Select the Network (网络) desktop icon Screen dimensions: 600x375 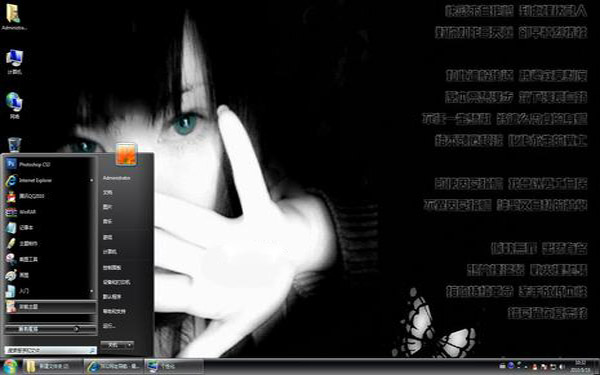click(15, 106)
